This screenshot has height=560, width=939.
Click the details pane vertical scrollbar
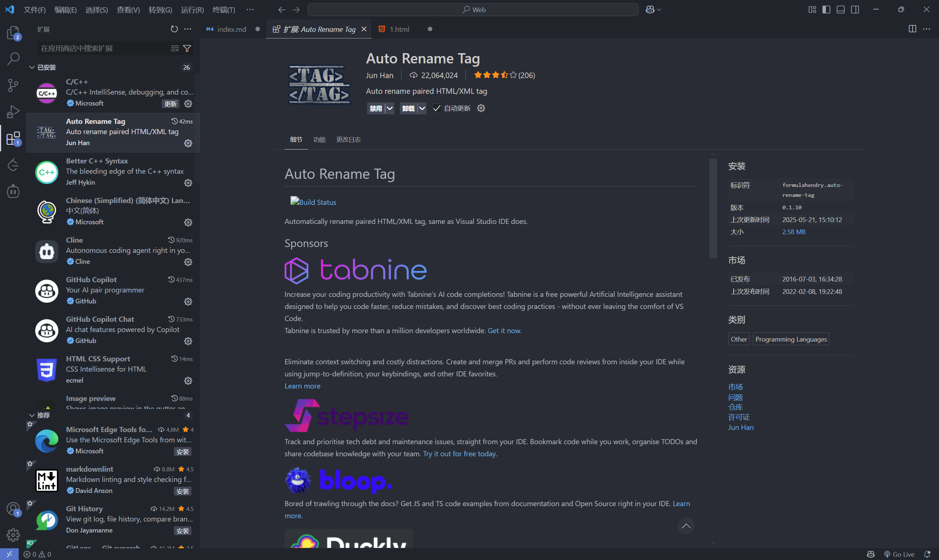tap(713, 208)
